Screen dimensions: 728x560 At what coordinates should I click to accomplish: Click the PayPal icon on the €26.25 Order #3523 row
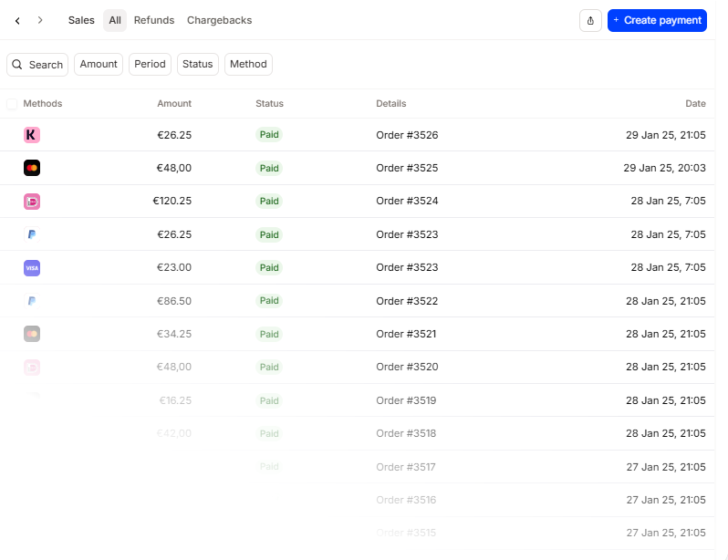click(x=32, y=234)
